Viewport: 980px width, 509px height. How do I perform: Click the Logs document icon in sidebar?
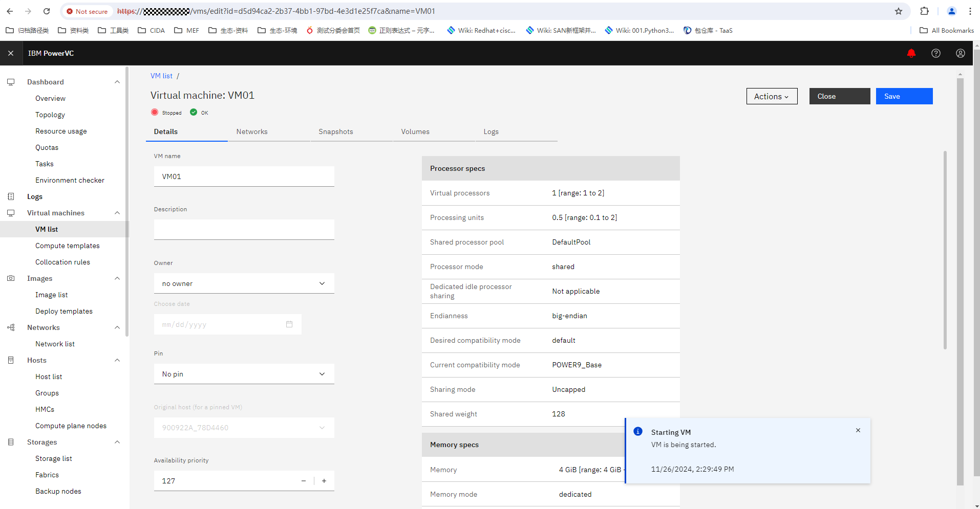(11, 196)
